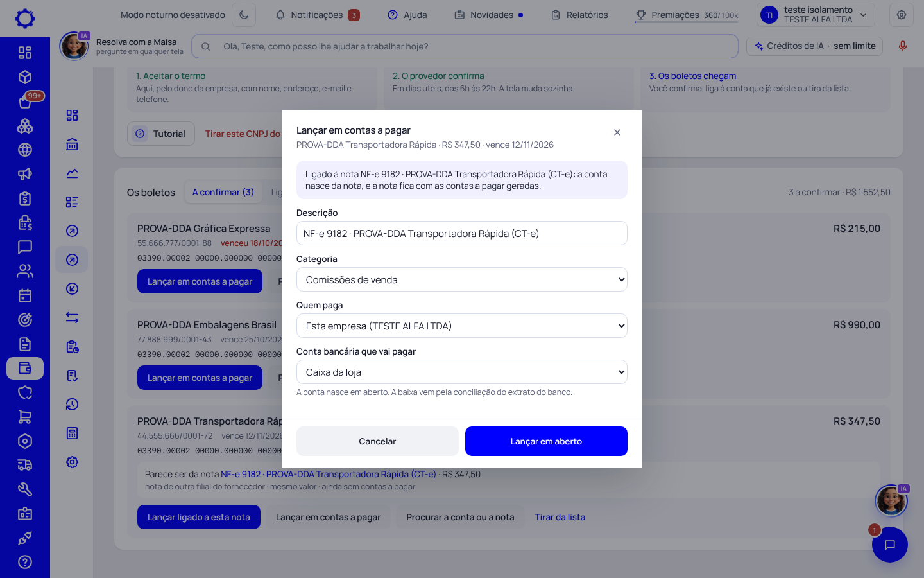Open the megaphone marketing icon
The image size is (924, 578).
pos(25,174)
